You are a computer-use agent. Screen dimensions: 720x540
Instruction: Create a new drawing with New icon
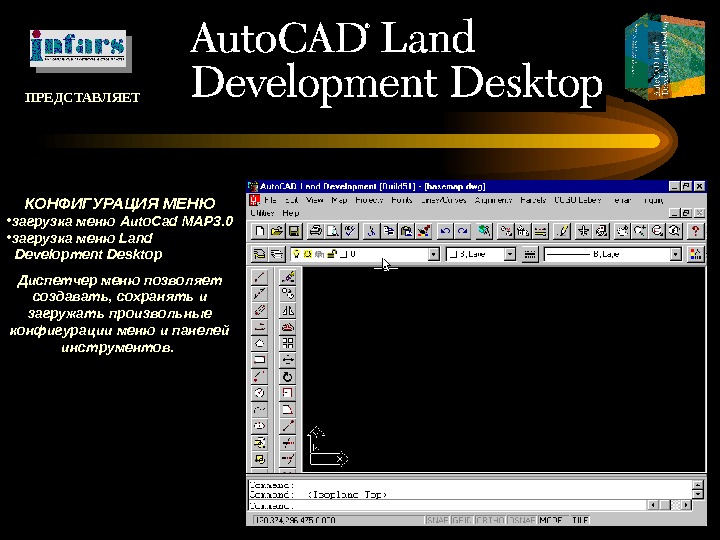[x=259, y=231]
